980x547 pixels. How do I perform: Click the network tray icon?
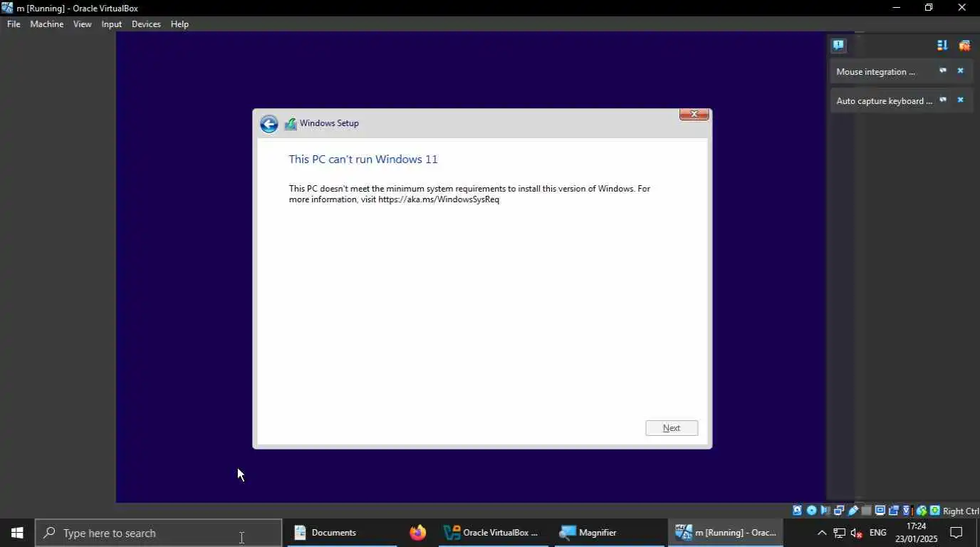click(x=839, y=533)
